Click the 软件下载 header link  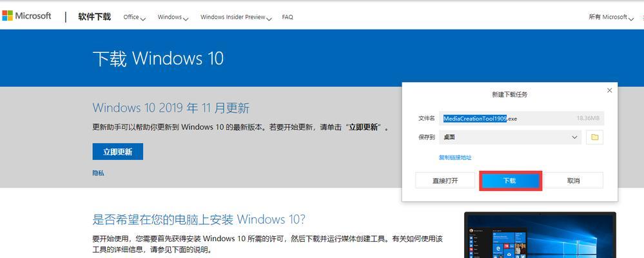(95, 17)
